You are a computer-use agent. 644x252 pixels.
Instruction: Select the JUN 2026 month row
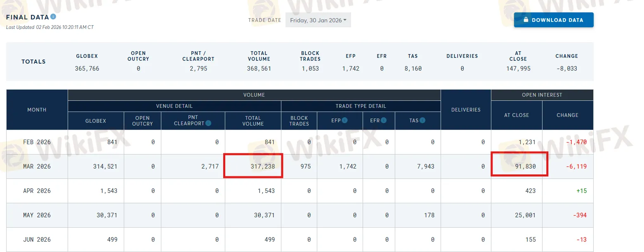click(37, 240)
